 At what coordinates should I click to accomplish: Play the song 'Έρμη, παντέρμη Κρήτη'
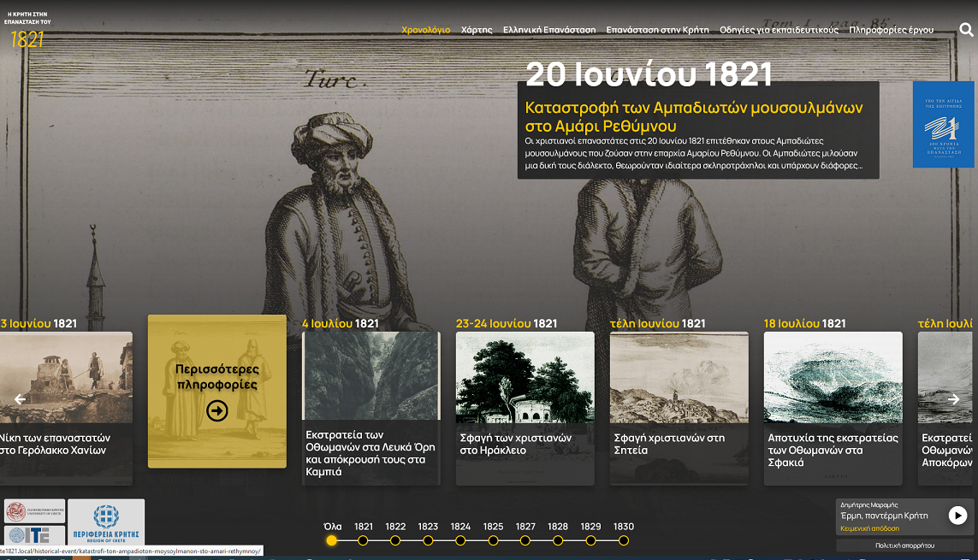coord(958,515)
